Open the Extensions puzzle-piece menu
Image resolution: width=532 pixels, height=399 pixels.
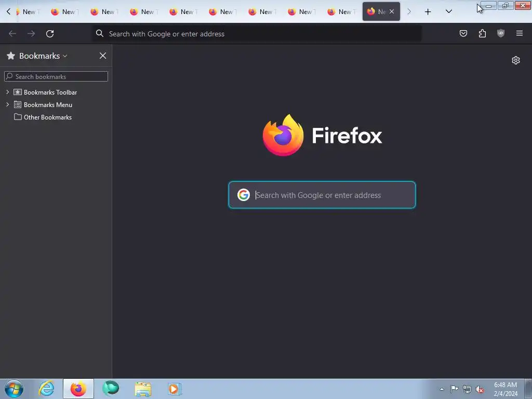[x=482, y=33]
